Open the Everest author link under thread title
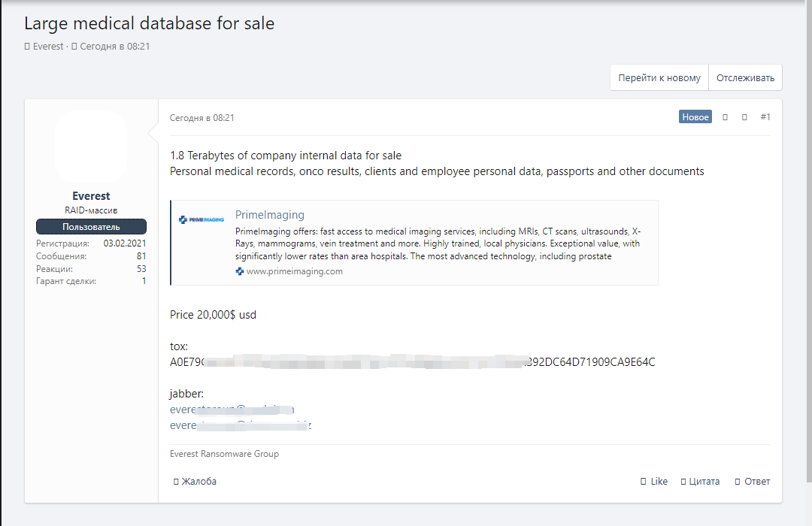 (47, 46)
